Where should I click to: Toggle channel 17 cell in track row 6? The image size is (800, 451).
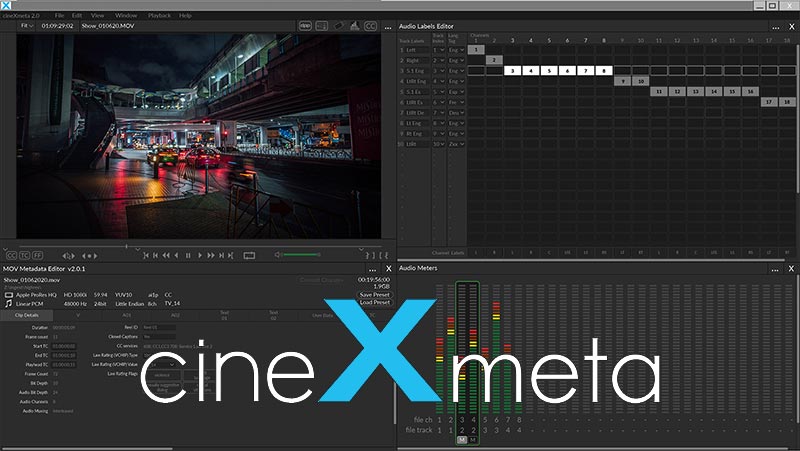click(769, 102)
